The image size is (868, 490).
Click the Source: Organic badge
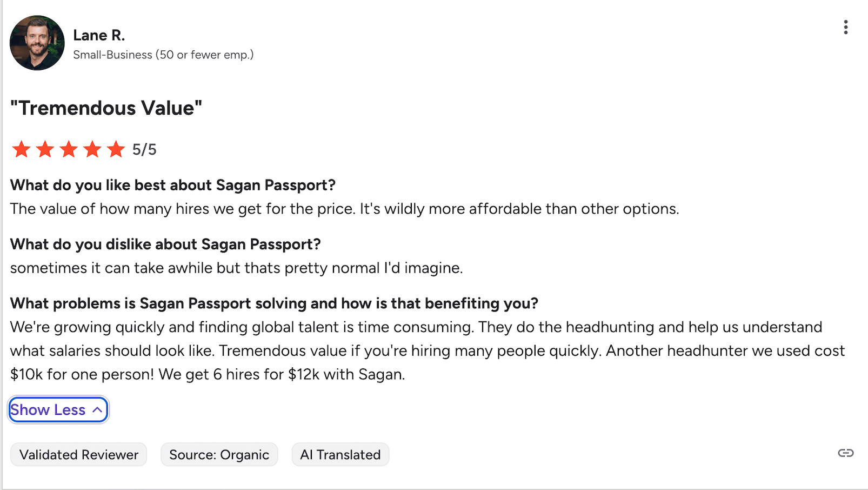[219, 454]
